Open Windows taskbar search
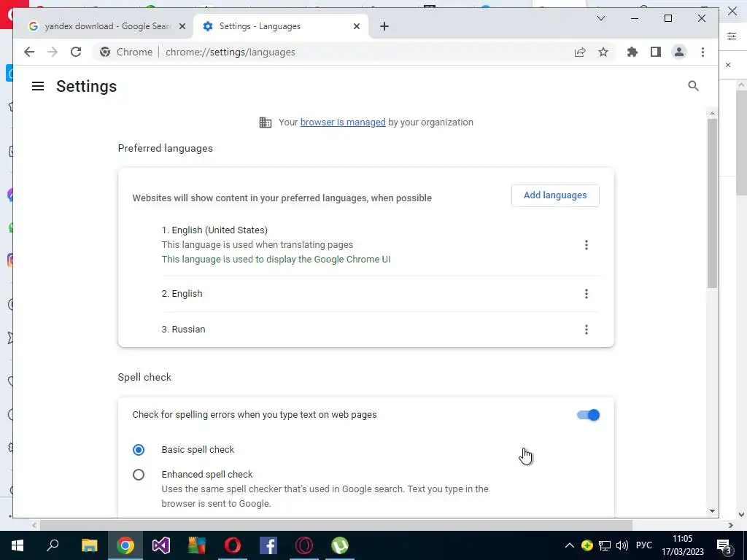The width and height of the screenshot is (747, 560). [x=53, y=545]
